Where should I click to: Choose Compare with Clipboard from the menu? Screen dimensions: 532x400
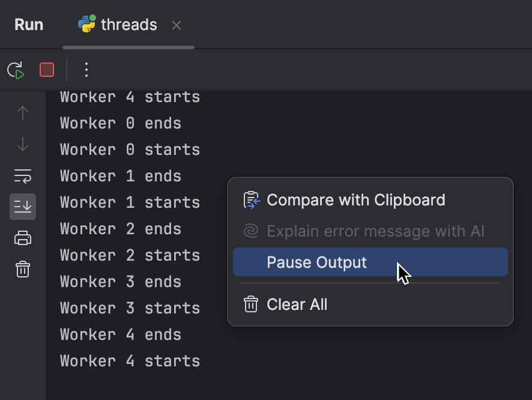(357, 200)
